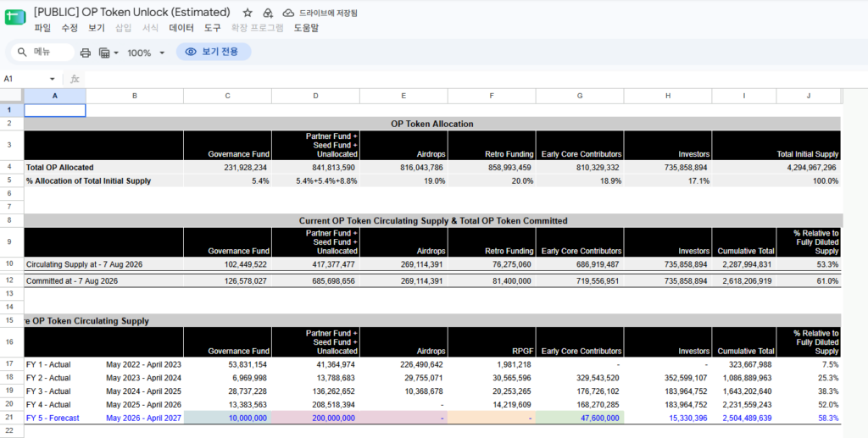Screen dimensions: 868x438
Task: Click the 메뉴 search field
Action: click(x=42, y=52)
